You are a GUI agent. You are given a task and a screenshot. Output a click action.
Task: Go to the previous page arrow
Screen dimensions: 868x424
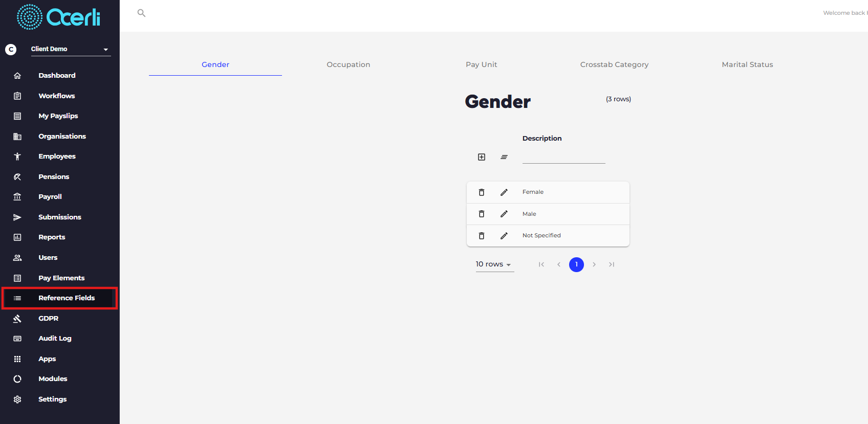559,264
